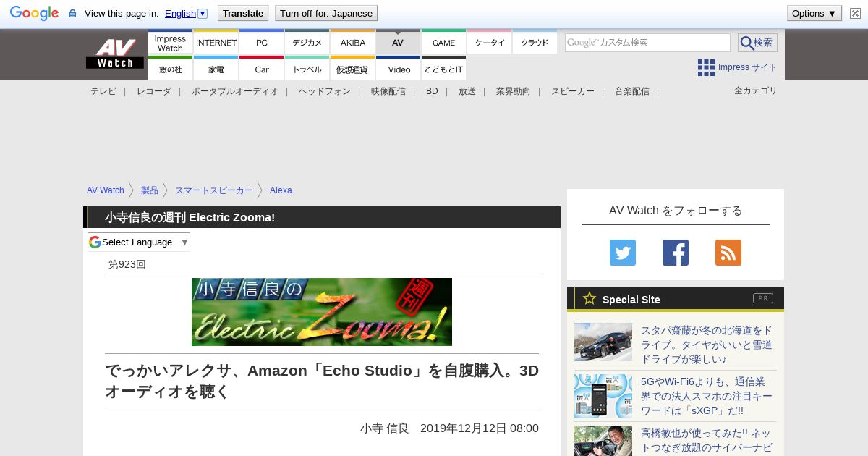
Task: Open 全カテゴリ all categories link
Action: tap(756, 90)
